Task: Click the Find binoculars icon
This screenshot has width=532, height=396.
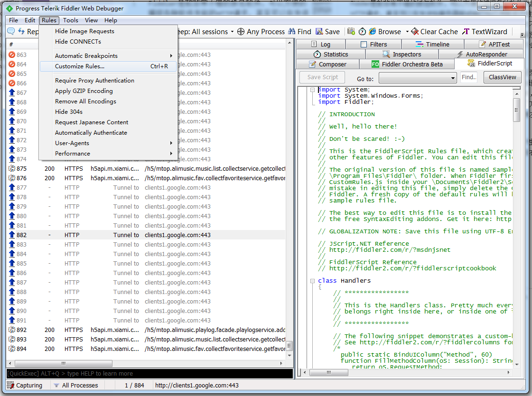Action: [291, 32]
